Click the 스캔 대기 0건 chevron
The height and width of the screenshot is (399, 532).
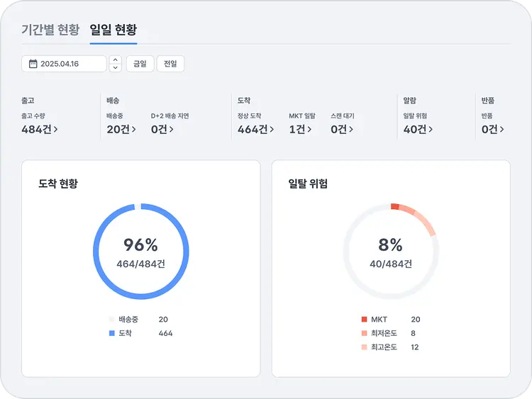tap(350, 130)
